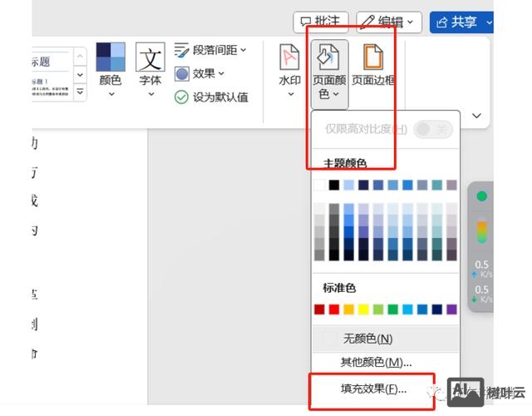532x416 pixels.
Task: Pick the green standard color
Action: pos(393,310)
